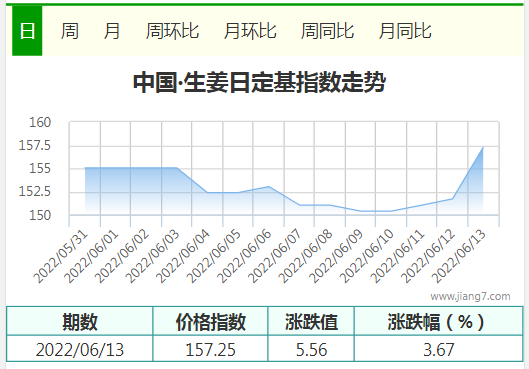529x369 pixels.
Task: Click the 2022/06/07 x-axis date label
Action: [275, 257]
